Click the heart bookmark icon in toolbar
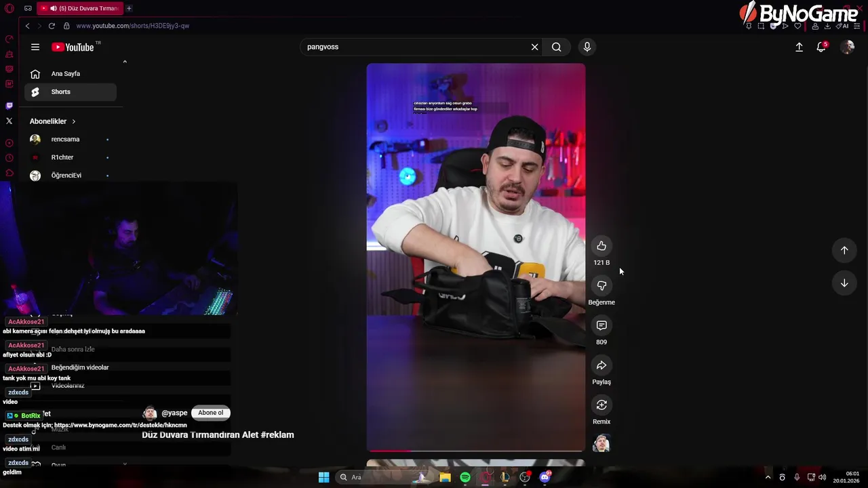Viewport: 868px width, 488px height. [798, 26]
